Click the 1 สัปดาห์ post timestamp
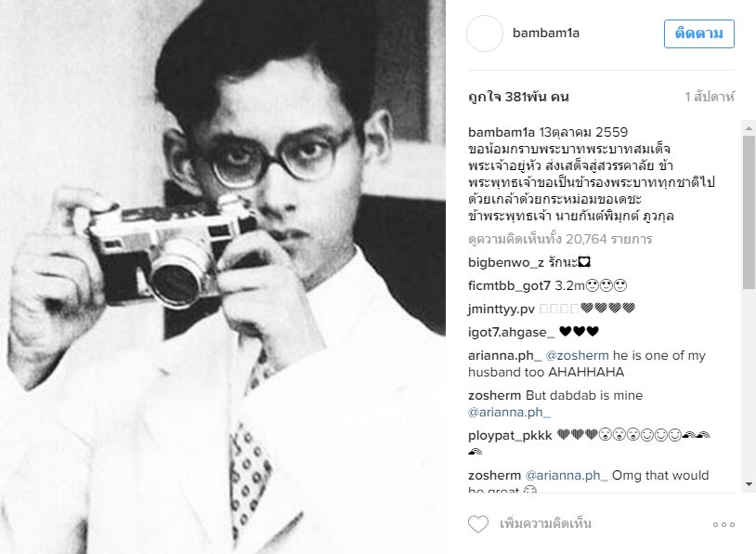 coord(710,97)
